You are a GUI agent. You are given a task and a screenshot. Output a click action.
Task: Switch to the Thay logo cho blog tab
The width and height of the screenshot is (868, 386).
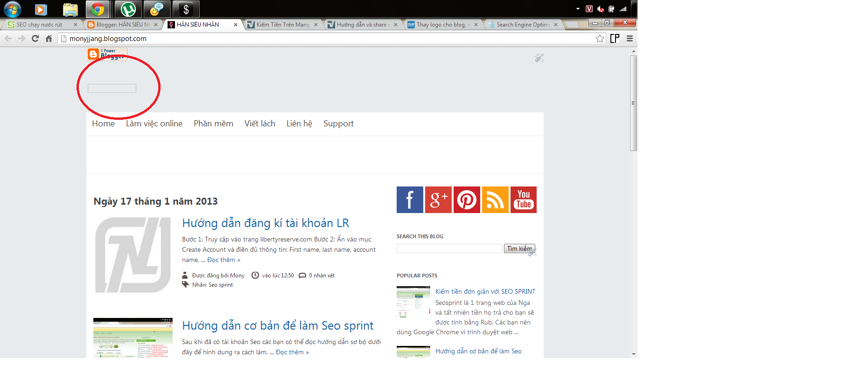tap(443, 25)
